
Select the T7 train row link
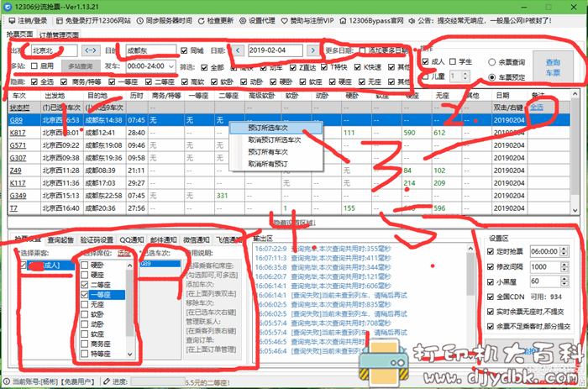13,208
